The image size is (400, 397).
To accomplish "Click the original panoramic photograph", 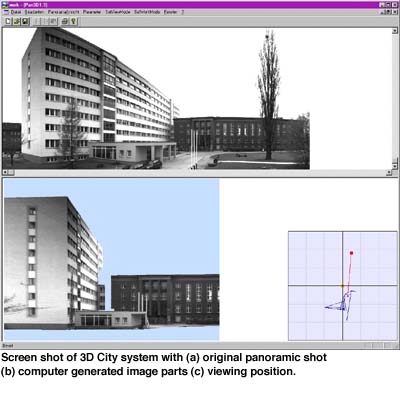I will tap(156, 99).
